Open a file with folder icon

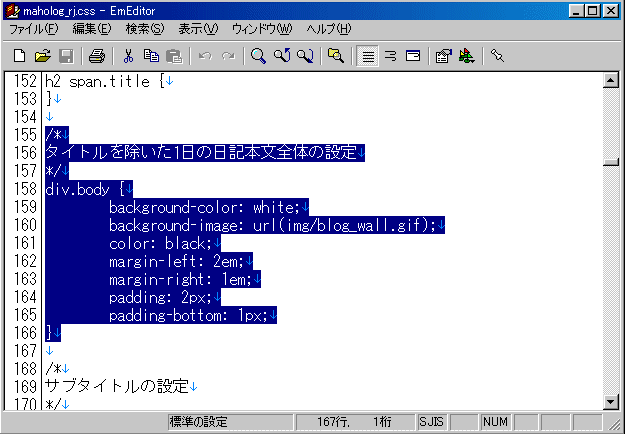42,56
